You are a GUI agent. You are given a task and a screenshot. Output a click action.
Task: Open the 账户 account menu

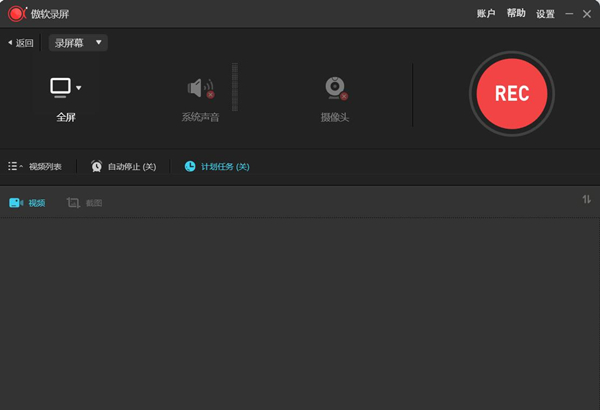[x=486, y=13]
